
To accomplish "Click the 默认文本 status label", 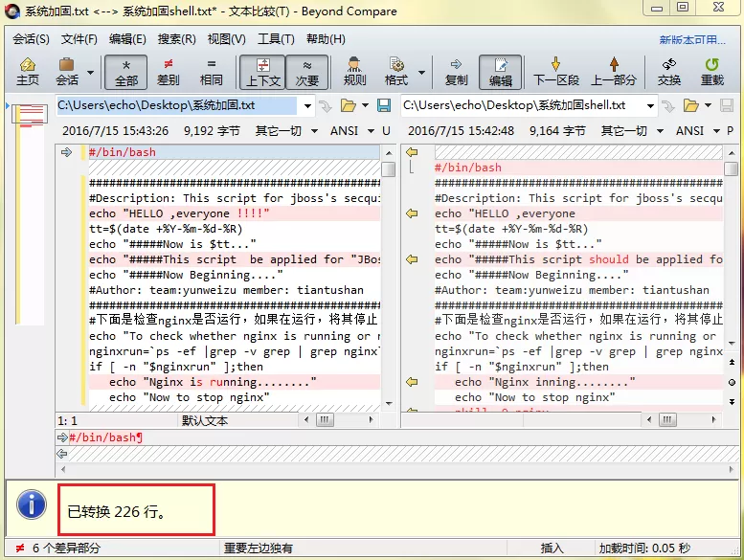I will tap(205, 420).
